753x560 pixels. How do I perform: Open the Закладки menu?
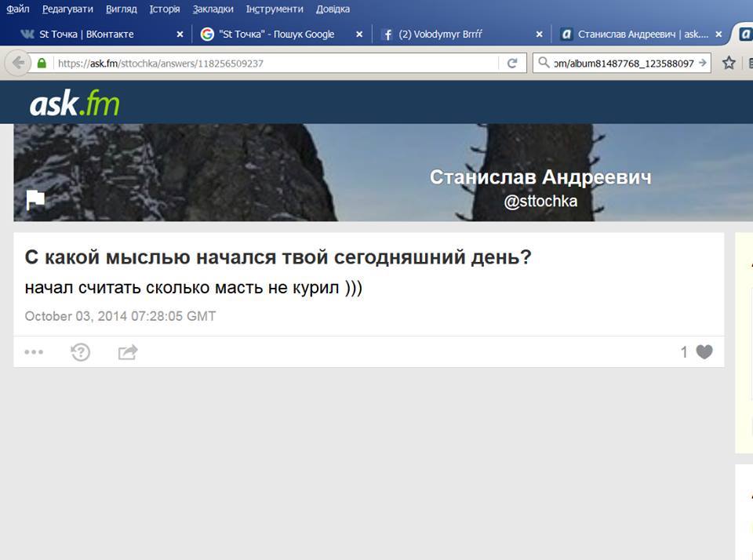click(213, 9)
